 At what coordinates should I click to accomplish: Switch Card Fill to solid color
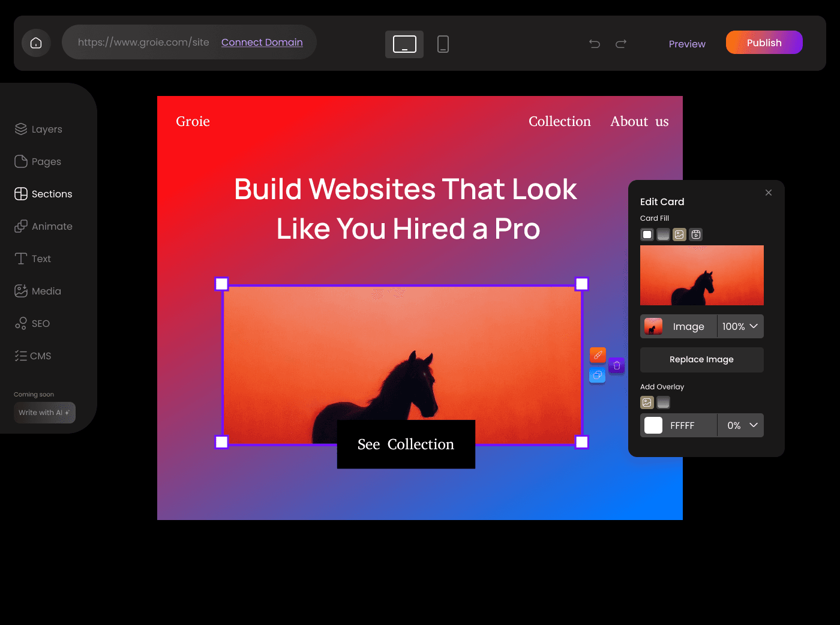(647, 235)
